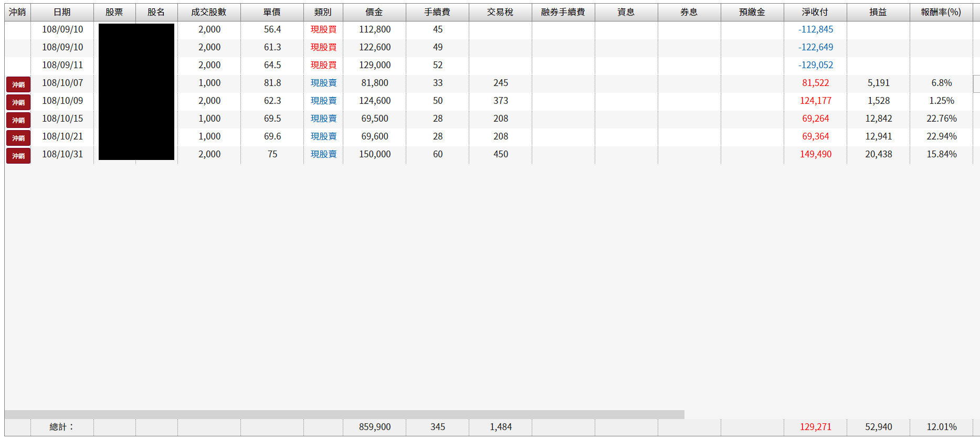Select net amount -112,845
980x439 pixels.
tap(816, 29)
